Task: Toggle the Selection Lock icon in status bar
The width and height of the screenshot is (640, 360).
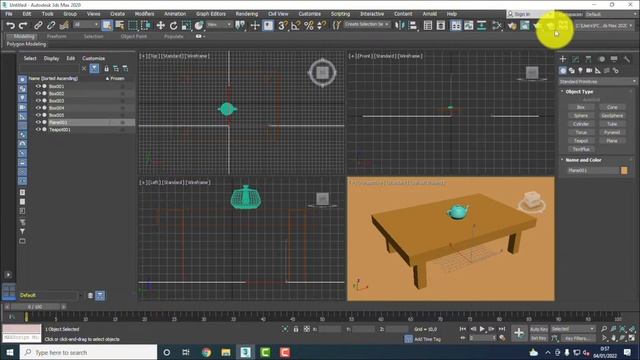Action: 296,329
